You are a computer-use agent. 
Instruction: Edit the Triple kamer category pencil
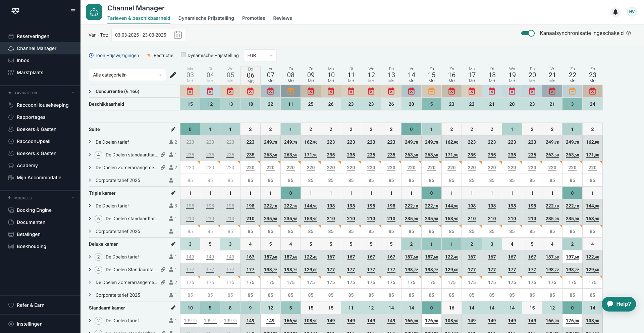point(173,193)
